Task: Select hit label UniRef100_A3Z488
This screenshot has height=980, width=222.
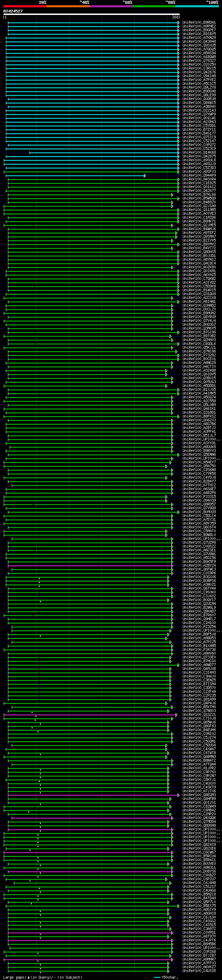Action: 199,370
